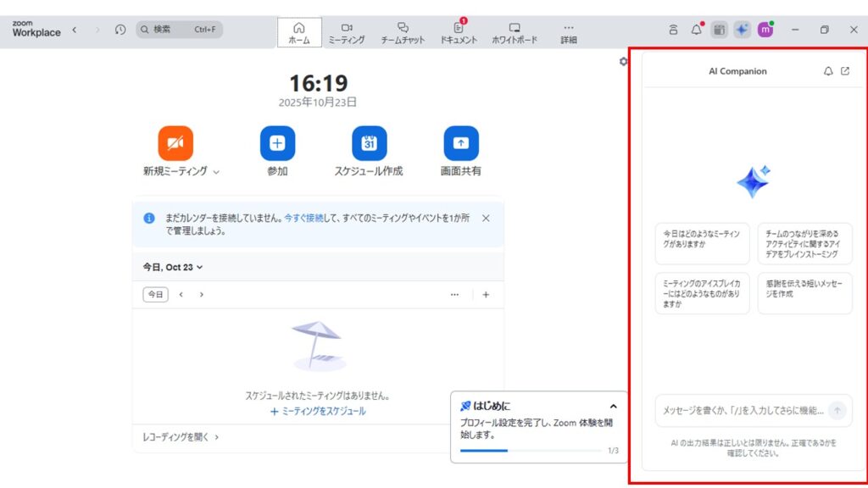868x488 pixels.
Task: Collapse the はじめに getting started card
Action: 613,406
